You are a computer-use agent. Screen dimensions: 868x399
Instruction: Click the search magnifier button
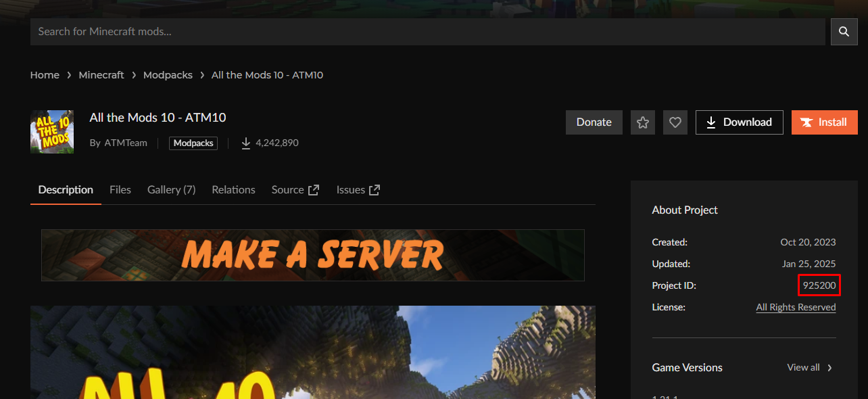click(x=844, y=32)
